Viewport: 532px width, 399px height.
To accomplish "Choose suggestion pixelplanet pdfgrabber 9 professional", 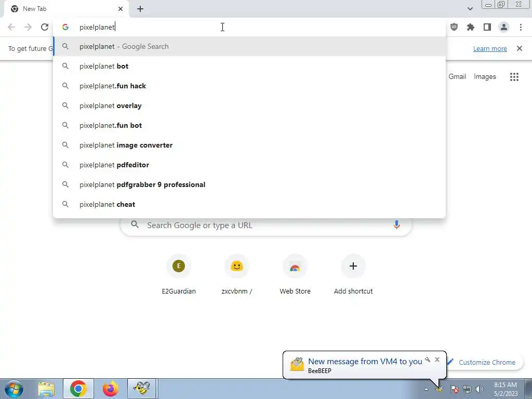I will 249,184.
